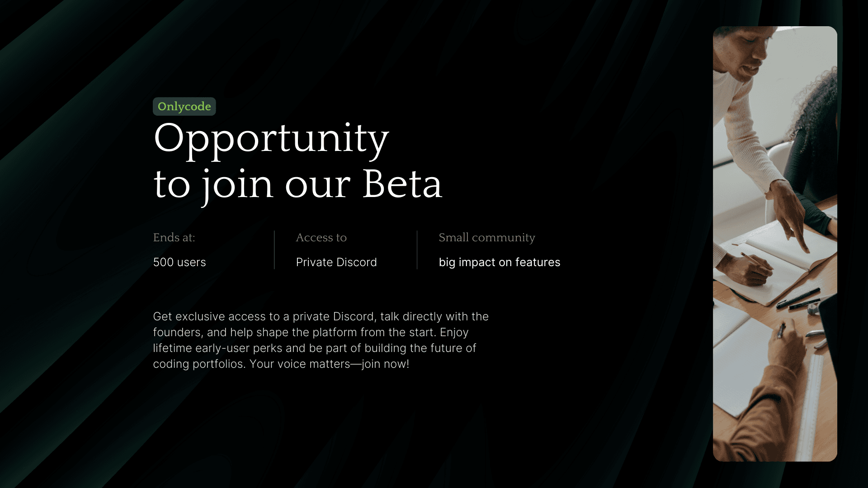Image resolution: width=868 pixels, height=488 pixels.
Task: Click the 'lifetime early-user perks' line
Action: (x=315, y=348)
